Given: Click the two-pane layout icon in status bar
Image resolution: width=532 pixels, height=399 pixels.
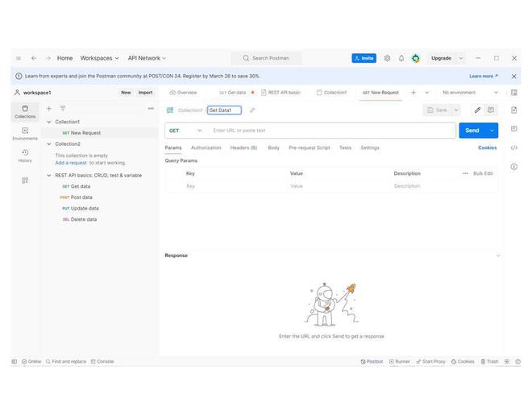Looking at the screenshot, I should pos(507,362).
